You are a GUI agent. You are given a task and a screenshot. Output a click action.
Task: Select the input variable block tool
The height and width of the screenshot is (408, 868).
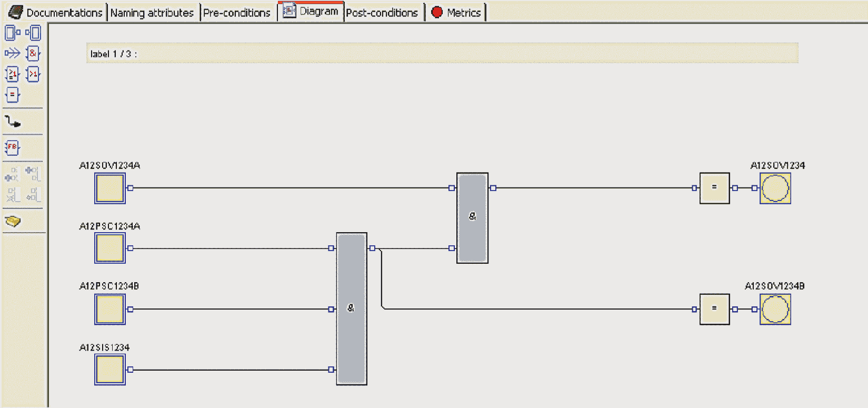[x=12, y=33]
